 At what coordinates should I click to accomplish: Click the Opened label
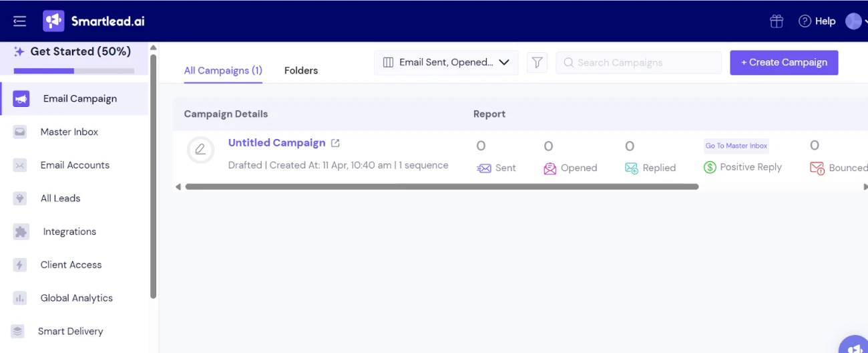click(579, 168)
